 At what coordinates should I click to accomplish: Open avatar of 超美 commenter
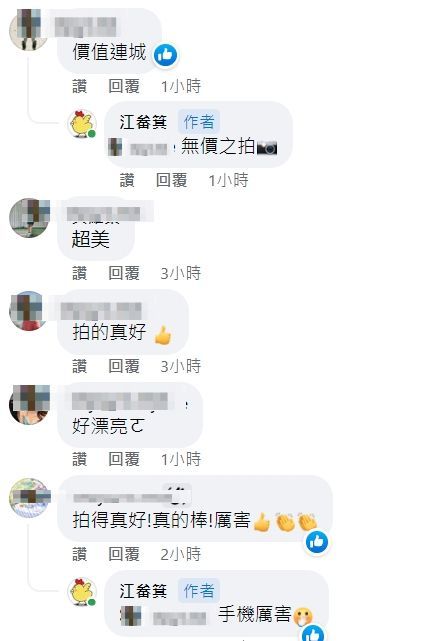29,217
